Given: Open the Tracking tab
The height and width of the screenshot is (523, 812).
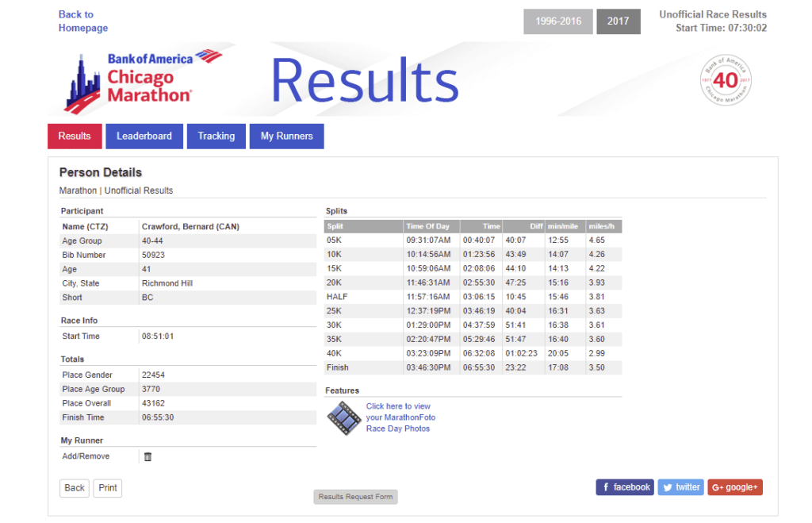Looking at the screenshot, I should (216, 137).
